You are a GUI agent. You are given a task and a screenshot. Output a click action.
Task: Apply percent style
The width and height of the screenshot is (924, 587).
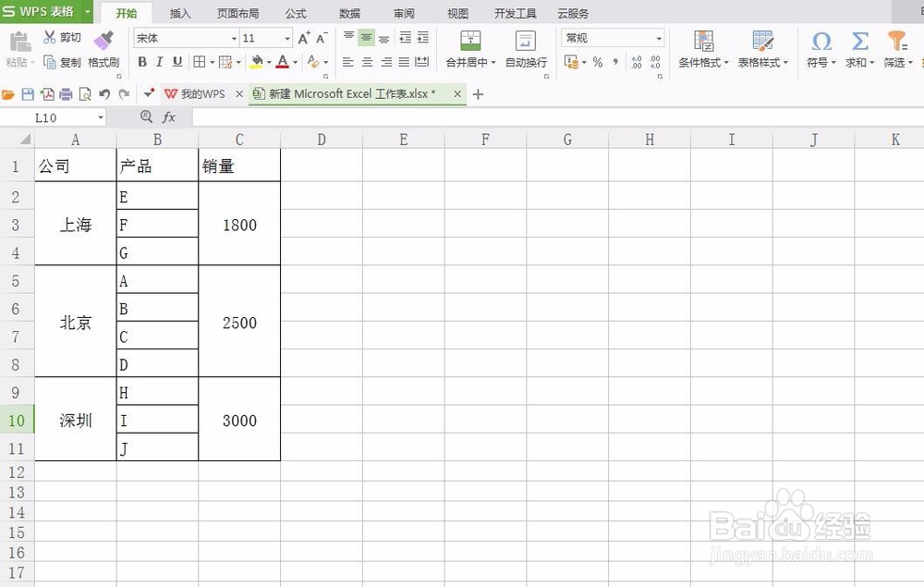click(598, 62)
